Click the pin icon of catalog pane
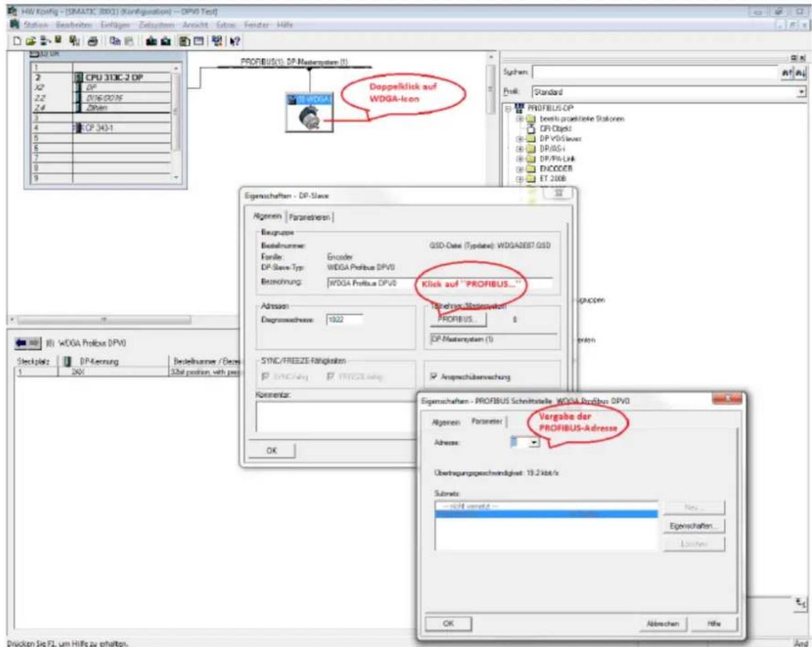Image resolution: width=812 pixels, height=647 pixels. [x=794, y=58]
